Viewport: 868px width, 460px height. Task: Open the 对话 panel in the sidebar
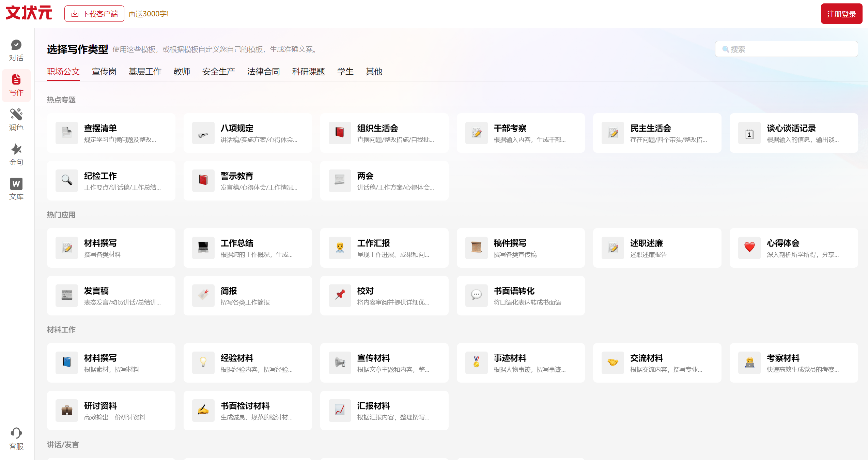point(16,49)
